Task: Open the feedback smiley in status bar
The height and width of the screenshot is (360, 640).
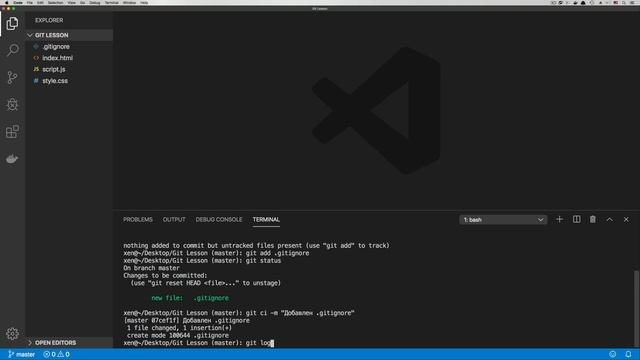Action: point(612,354)
